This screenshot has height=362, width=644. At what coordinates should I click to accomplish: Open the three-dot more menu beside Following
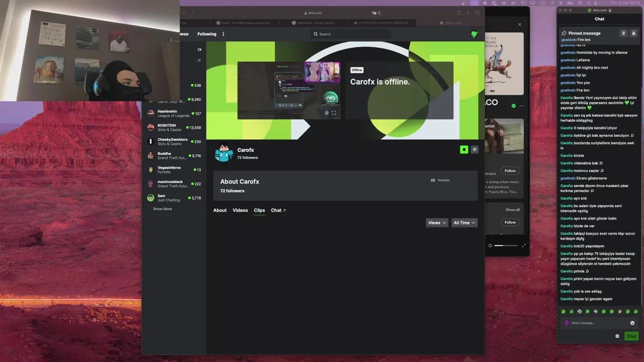pos(223,34)
